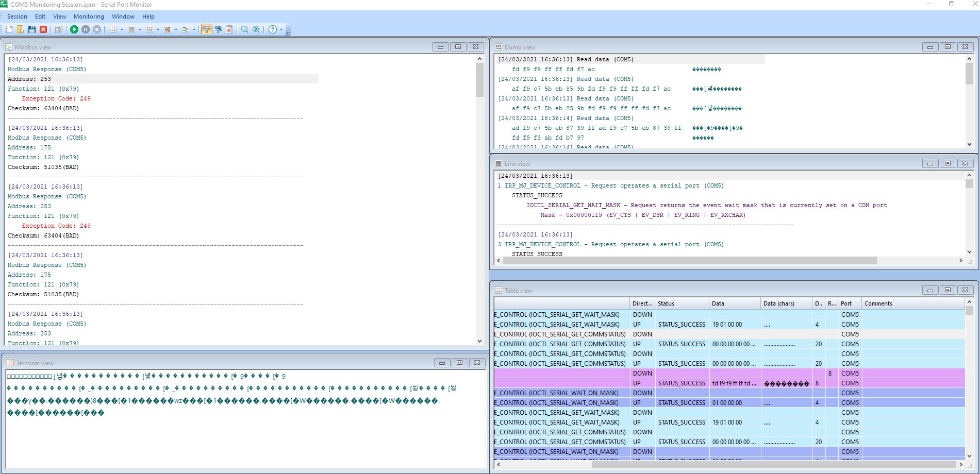This screenshot has width=980, height=474.
Task: Open the Help icon dropdown arrow
Action: (281, 29)
